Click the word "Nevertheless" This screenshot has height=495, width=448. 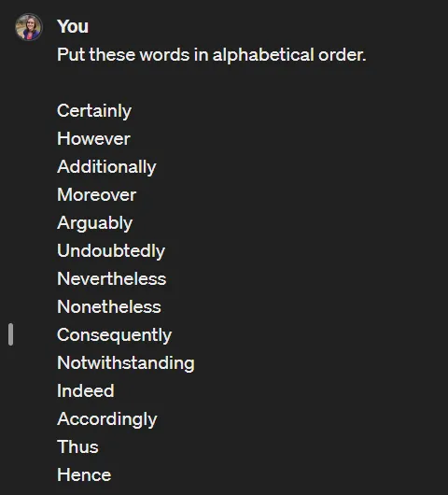click(112, 278)
